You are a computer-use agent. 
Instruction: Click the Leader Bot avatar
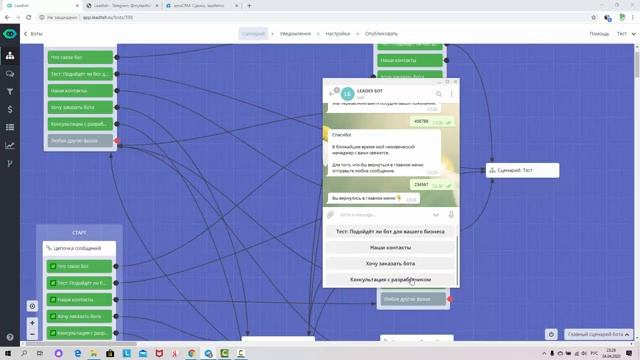click(347, 94)
